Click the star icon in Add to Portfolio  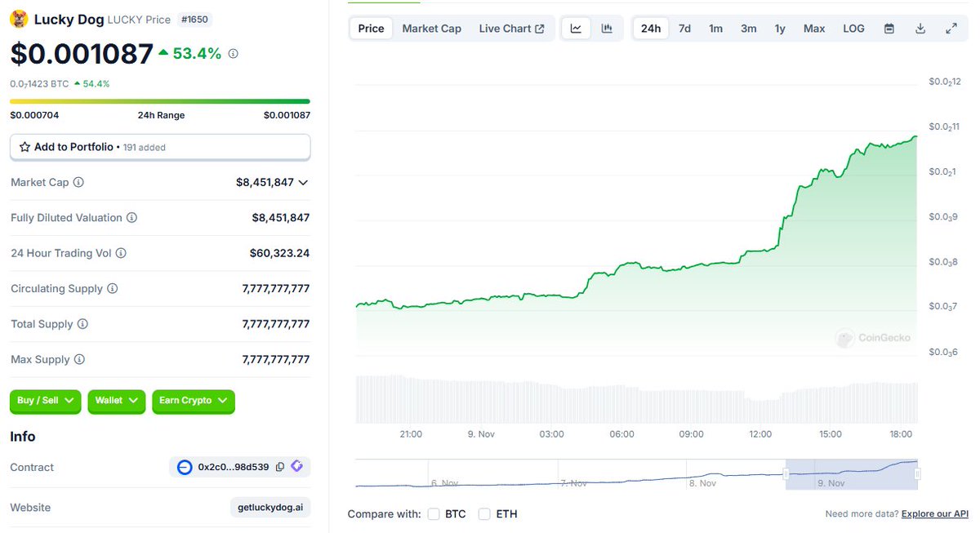[x=24, y=147]
